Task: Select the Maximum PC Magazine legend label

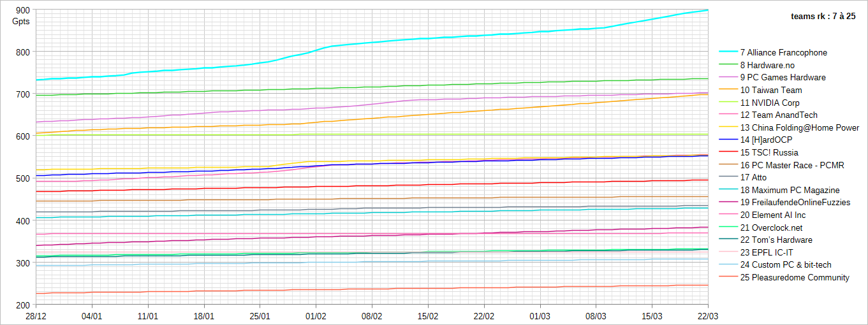Action: click(790, 190)
